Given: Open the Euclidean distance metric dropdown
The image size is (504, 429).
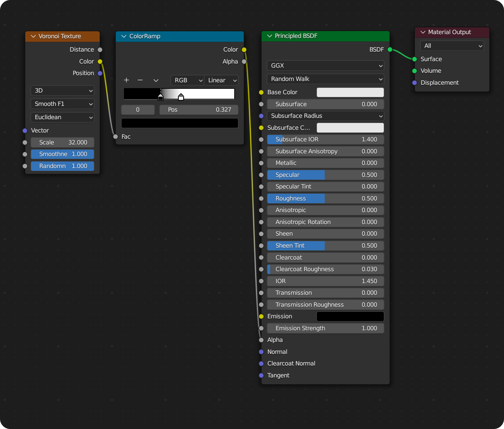Looking at the screenshot, I should point(62,117).
